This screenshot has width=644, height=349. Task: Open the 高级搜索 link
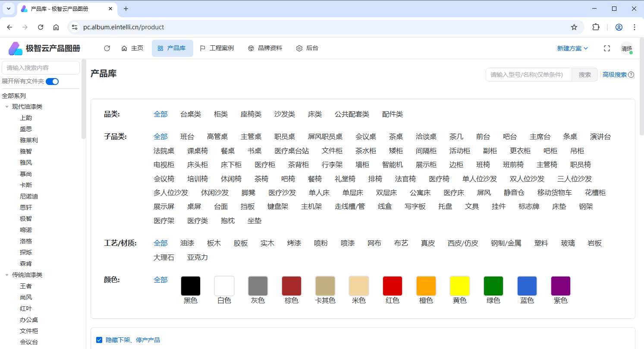614,75
